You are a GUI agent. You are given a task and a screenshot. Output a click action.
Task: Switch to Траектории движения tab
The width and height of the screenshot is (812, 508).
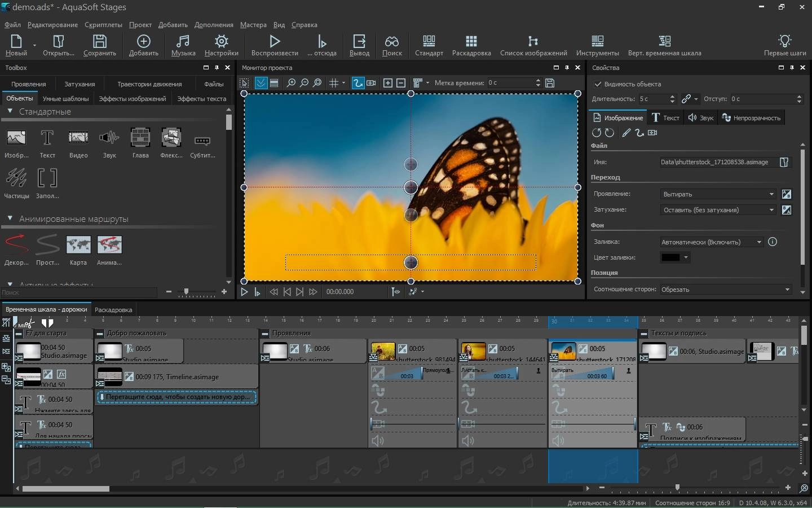(149, 84)
